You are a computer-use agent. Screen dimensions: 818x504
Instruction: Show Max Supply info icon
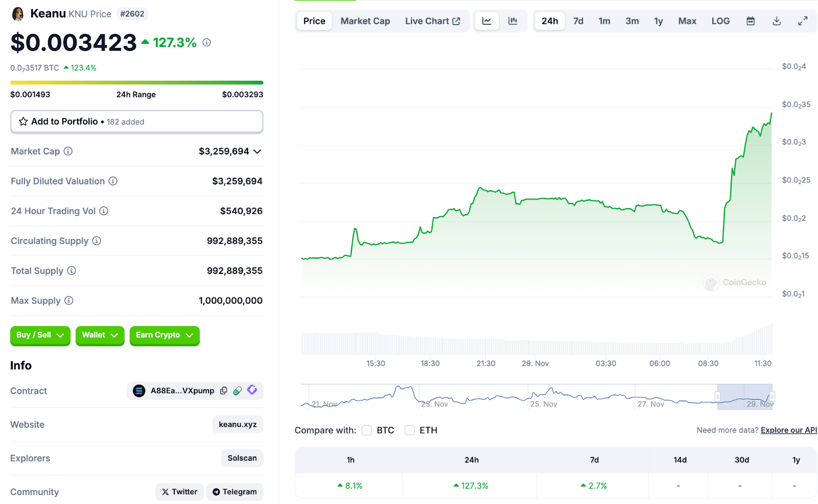tap(69, 301)
